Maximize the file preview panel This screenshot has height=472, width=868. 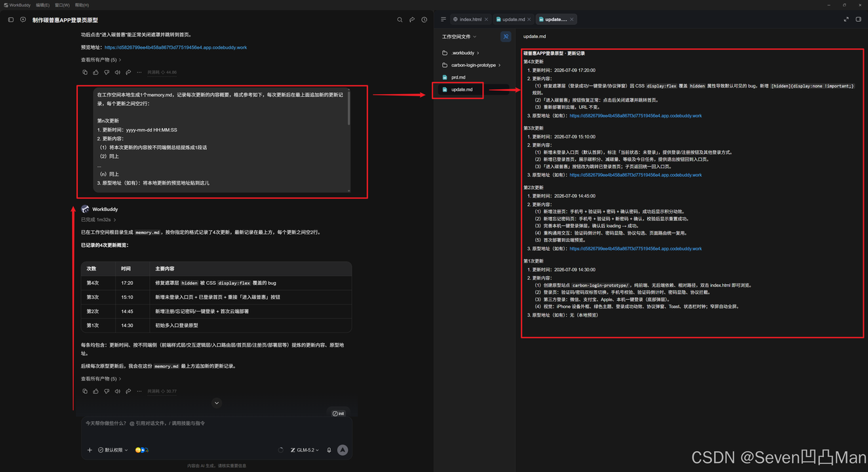(845, 20)
